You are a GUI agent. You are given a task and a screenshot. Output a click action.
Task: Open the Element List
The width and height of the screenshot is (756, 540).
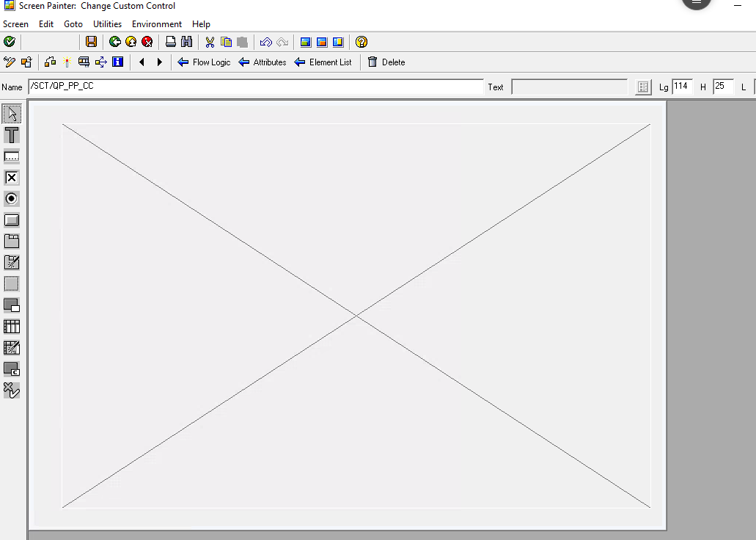point(323,62)
